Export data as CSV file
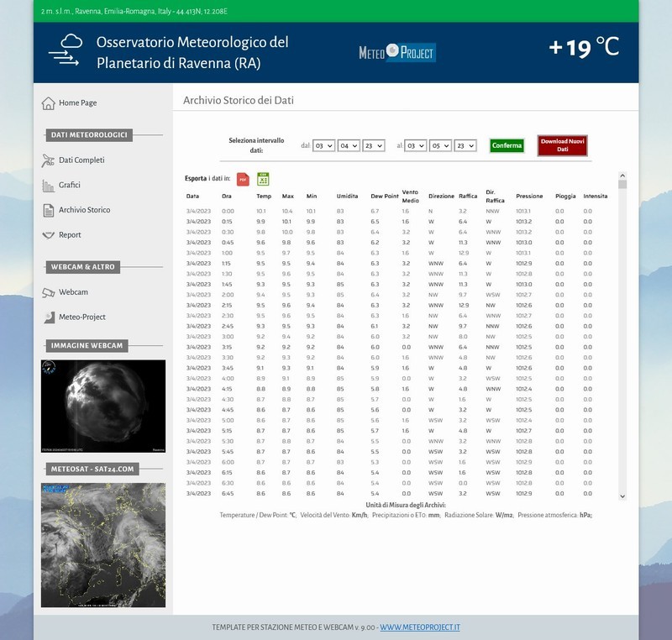672x640 pixels. (x=263, y=178)
